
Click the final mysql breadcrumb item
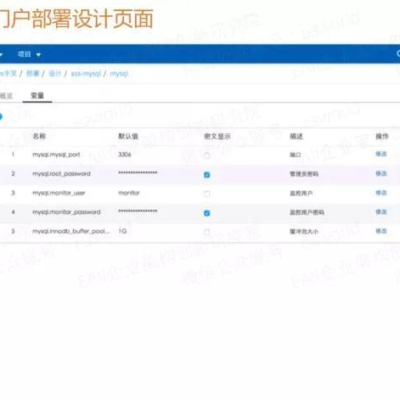tap(119, 74)
